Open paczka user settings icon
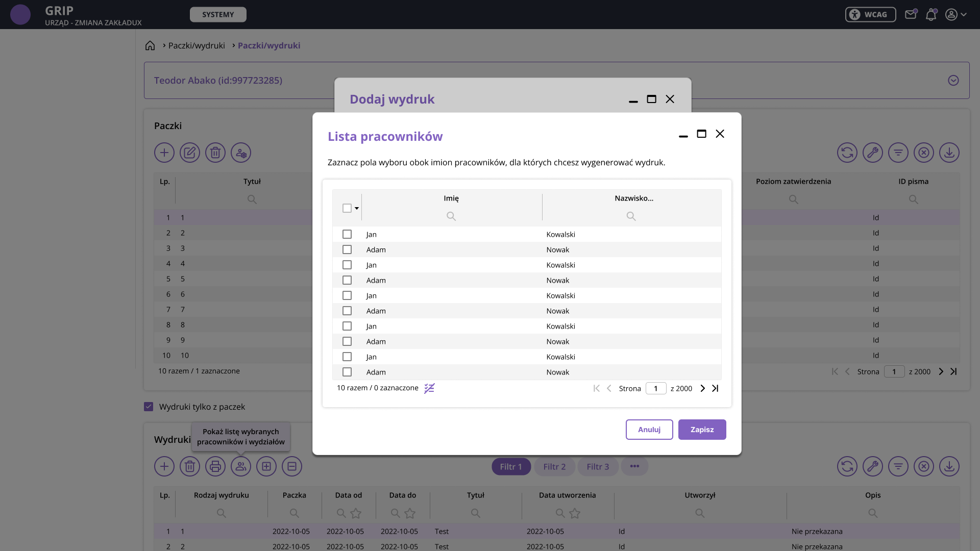This screenshot has width=980, height=551. tap(241, 153)
